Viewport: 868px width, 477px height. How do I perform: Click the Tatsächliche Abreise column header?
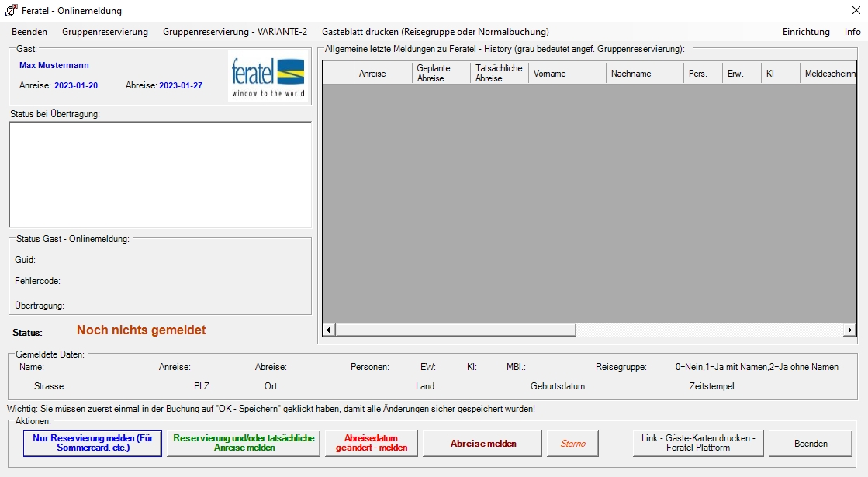[500, 73]
